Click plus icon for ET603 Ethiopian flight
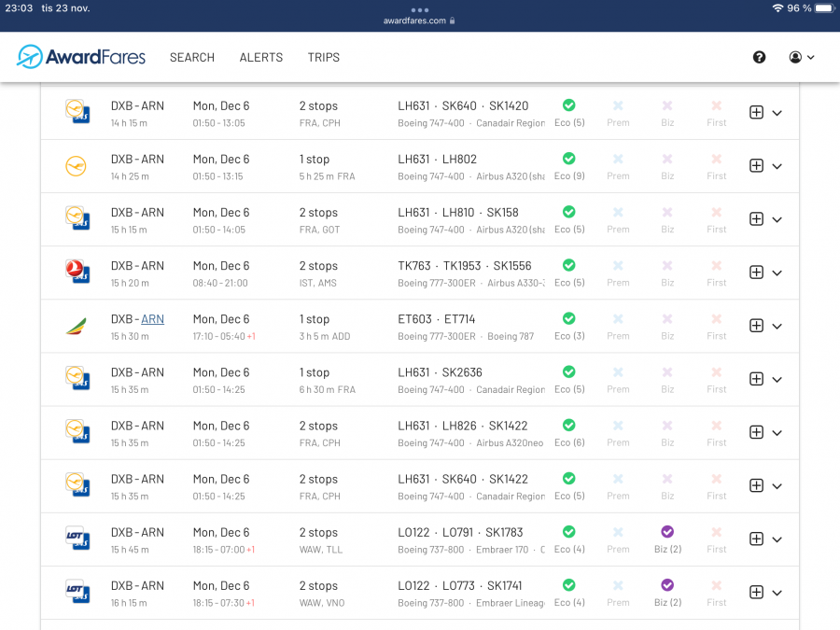 pyautogui.click(x=756, y=326)
